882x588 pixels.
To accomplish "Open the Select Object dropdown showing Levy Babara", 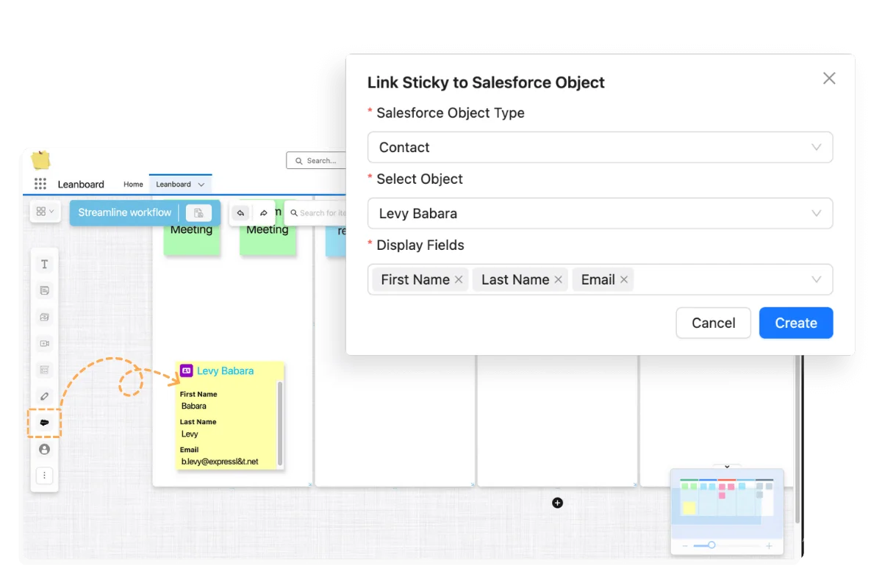I will pyautogui.click(x=600, y=213).
